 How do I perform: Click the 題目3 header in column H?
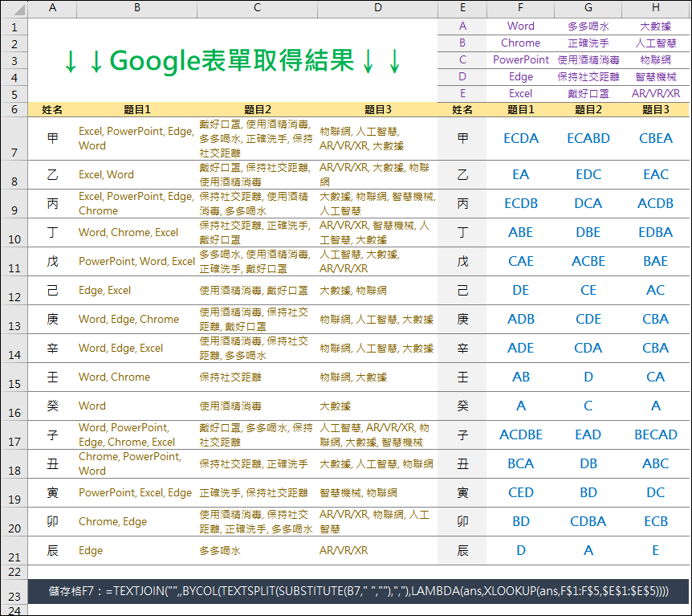click(655, 109)
